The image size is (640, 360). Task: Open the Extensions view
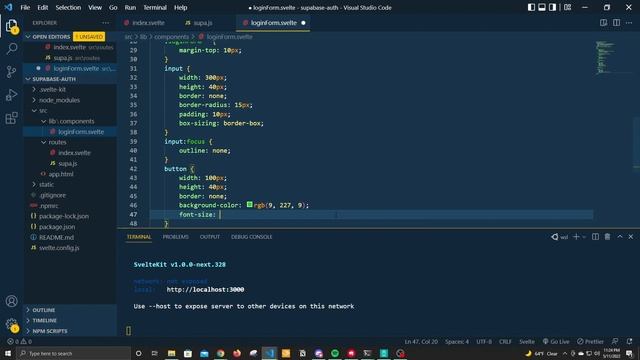click(x=11, y=118)
